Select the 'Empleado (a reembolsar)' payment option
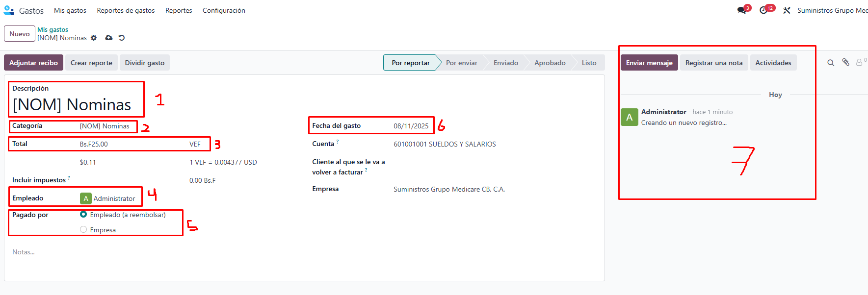The image size is (868, 295). (83, 215)
